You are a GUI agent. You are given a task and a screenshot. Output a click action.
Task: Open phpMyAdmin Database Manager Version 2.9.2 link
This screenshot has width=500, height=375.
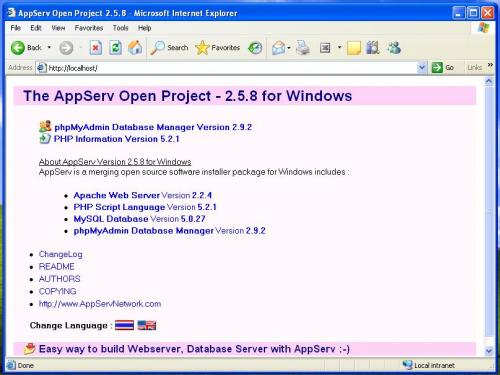pos(153,127)
